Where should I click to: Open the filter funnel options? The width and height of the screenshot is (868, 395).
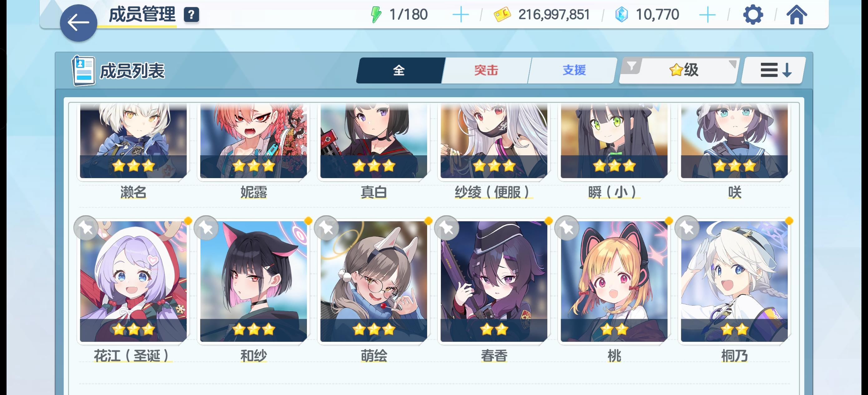(x=632, y=65)
